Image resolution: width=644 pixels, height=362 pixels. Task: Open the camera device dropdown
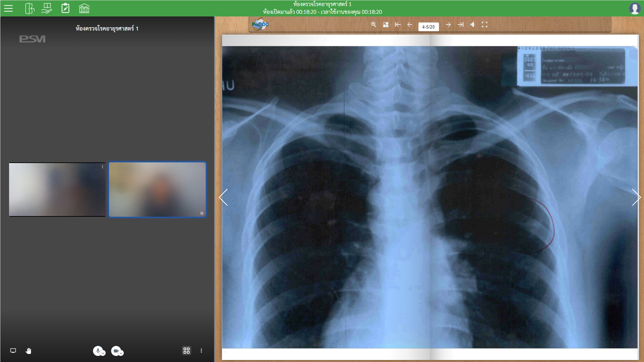[x=121, y=353]
